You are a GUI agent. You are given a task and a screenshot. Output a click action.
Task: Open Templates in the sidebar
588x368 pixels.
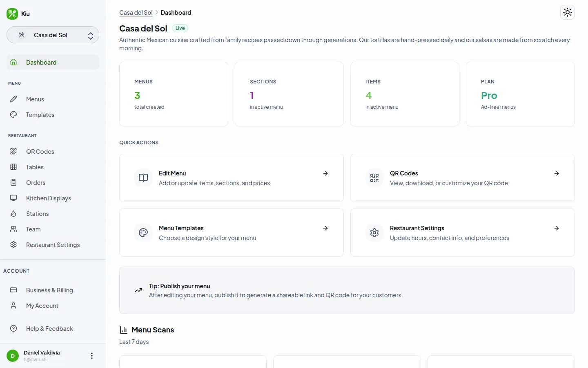pos(53,114)
